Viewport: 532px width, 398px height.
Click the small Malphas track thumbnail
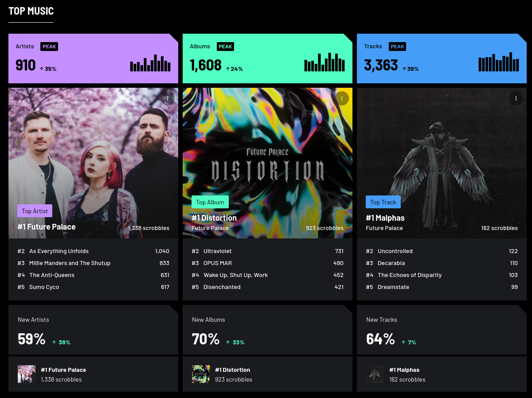(x=375, y=374)
